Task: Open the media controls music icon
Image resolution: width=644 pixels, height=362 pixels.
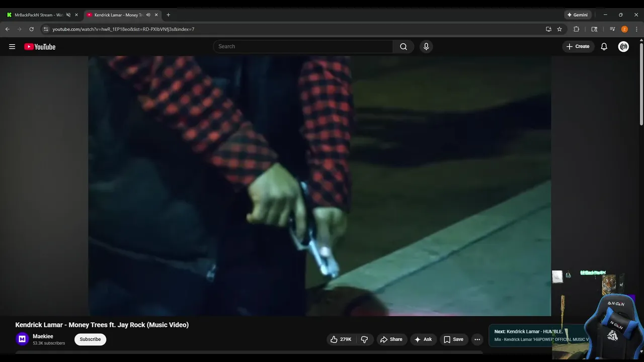Action: point(612,29)
